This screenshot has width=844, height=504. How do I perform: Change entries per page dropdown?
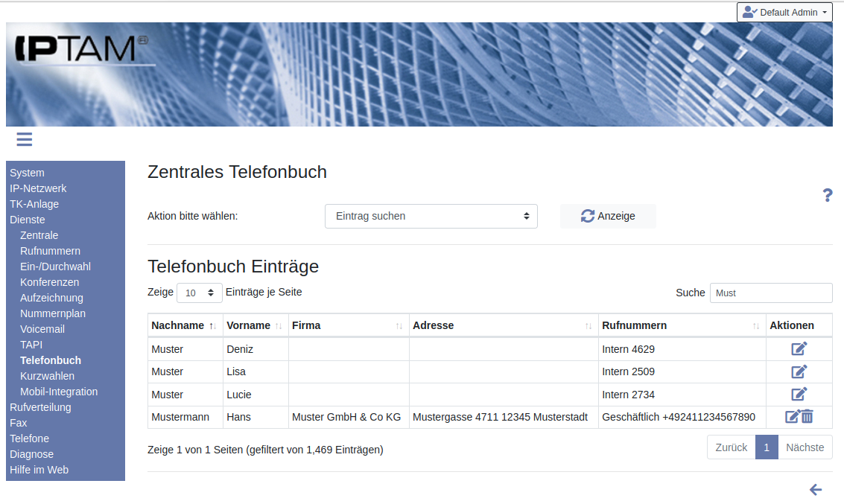[x=199, y=293]
